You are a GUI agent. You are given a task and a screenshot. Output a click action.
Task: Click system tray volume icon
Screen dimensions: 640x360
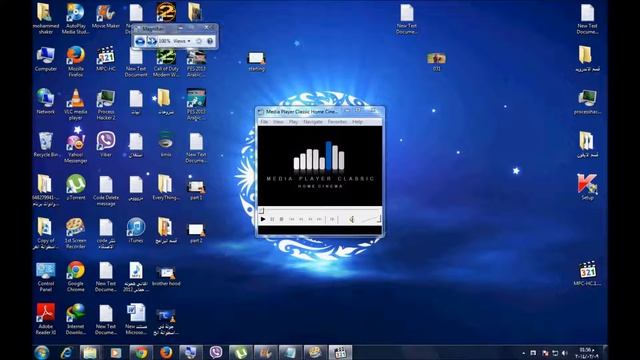point(565,353)
